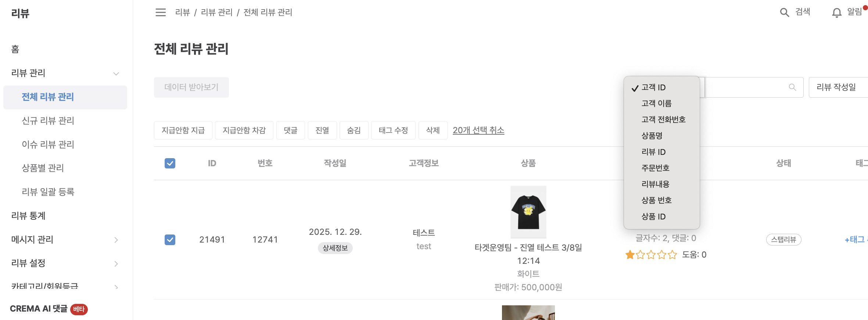Expand the 메시지 관리 sidebar section
This screenshot has height=320, width=868.
tap(116, 240)
